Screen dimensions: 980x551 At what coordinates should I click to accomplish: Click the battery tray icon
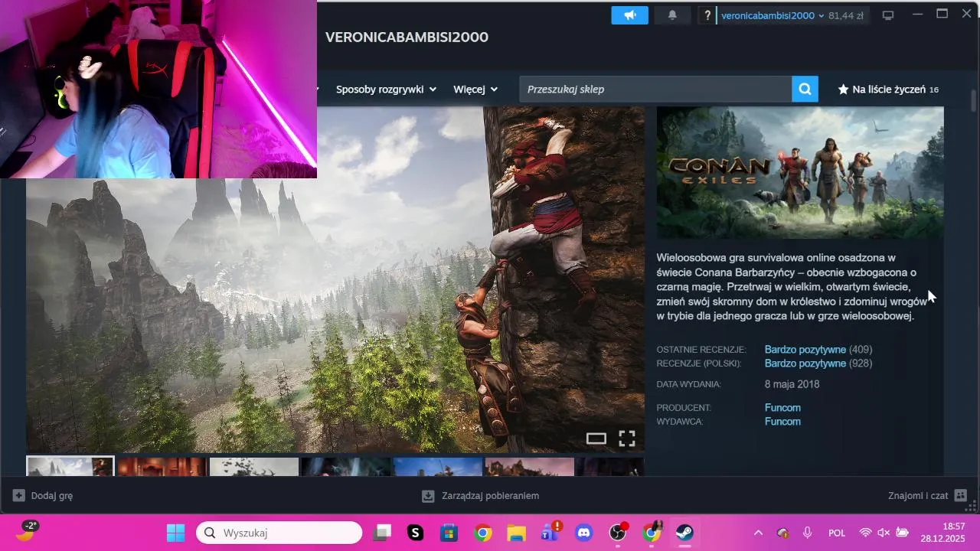pos(902,533)
